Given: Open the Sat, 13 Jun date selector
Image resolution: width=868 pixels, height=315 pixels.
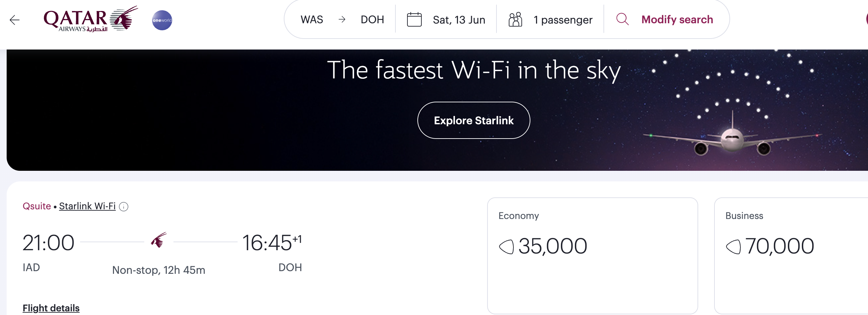Looking at the screenshot, I should tap(446, 20).
